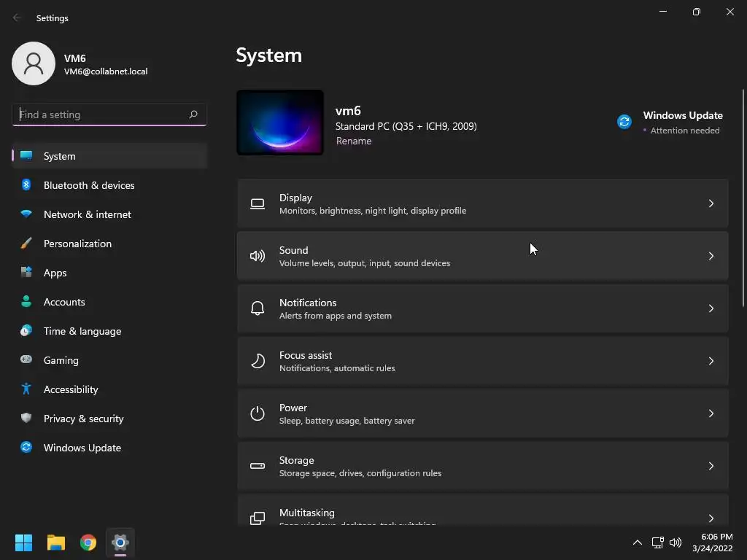
Task: Open Gaming settings
Action: pos(109,360)
